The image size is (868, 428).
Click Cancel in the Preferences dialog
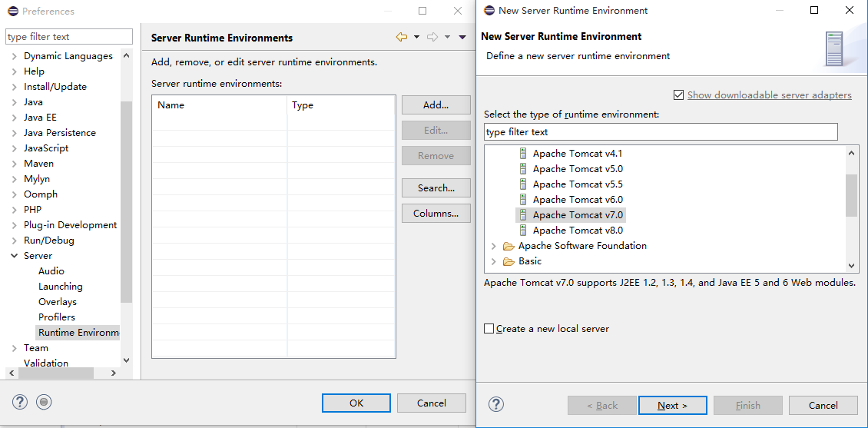click(x=431, y=403)
